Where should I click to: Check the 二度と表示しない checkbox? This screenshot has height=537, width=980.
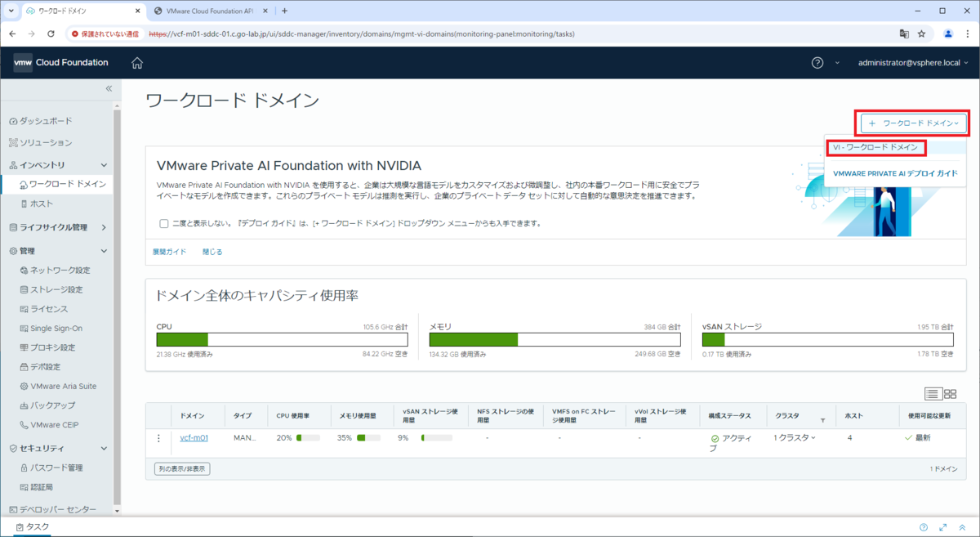pos(164,223)
